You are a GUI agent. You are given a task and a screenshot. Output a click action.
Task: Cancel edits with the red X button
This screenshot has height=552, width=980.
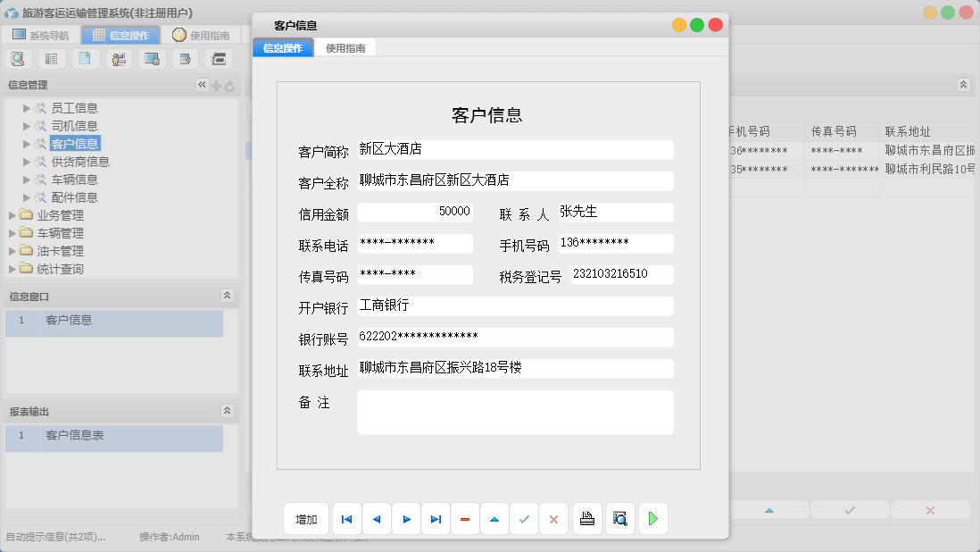(x=553, y=518)
